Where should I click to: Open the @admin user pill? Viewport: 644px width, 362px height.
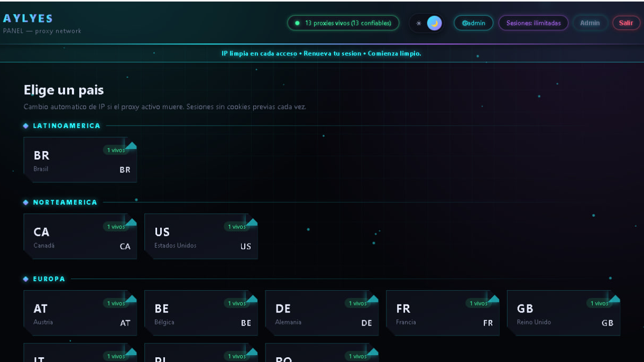pyautogui.click(x=474, y=23)
